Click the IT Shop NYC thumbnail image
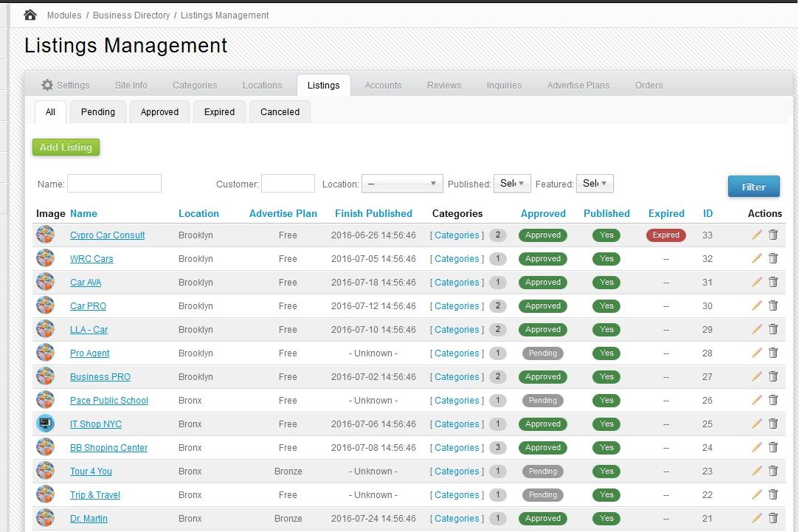Viewport: 799px width, 532px height. pos(45,424)
